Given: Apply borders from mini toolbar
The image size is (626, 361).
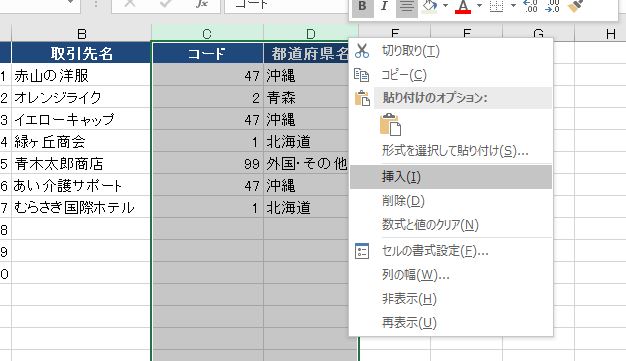Looking at the screenshot, I should click(x=496, y=6).
